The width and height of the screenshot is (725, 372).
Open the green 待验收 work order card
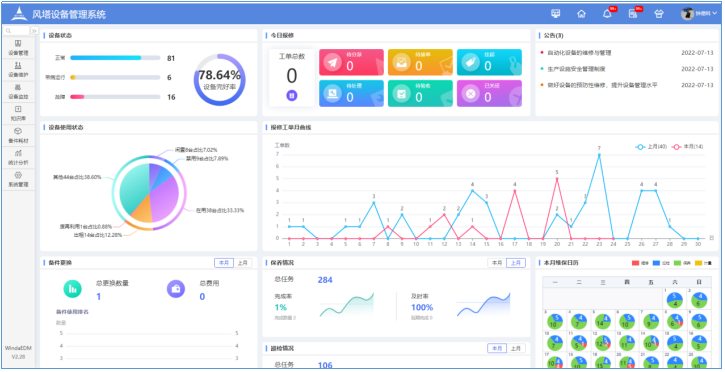[x=420, y=93]
